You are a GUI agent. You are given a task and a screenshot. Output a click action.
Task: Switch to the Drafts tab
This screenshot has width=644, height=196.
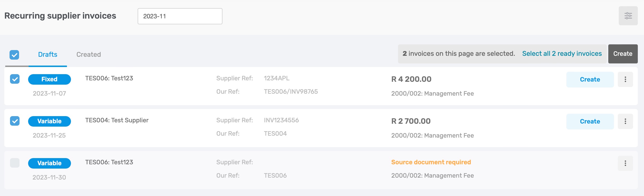pyautogui.click(x=48, y=54)
